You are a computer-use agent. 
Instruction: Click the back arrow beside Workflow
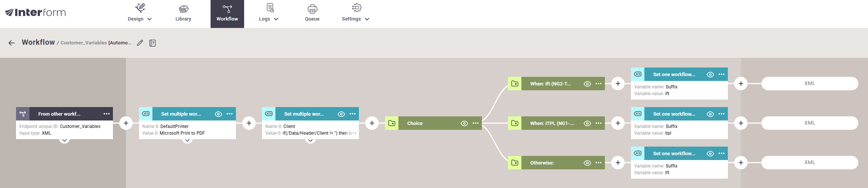pyautogui.click(x=12, y=43)
